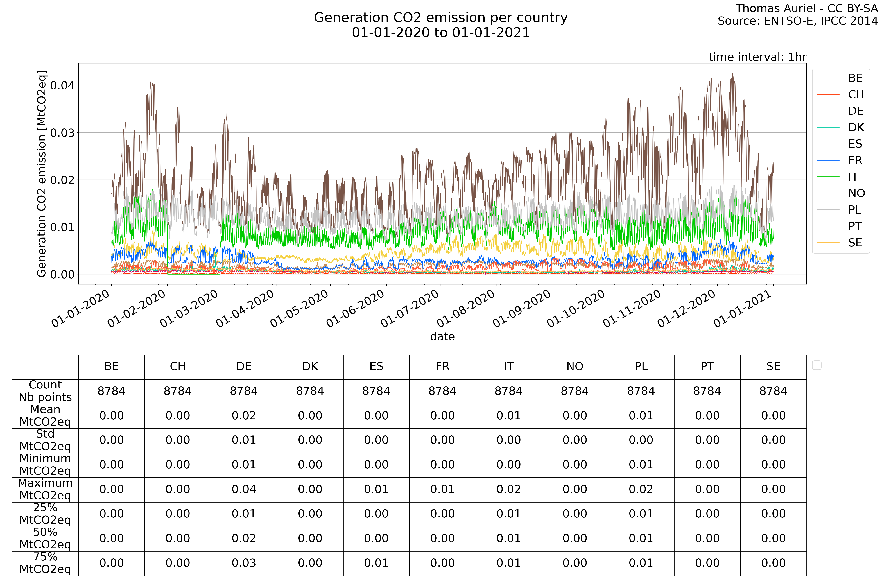Select the NO column header in table
This screenshot has width=882, height=588.
click(575, 367)
